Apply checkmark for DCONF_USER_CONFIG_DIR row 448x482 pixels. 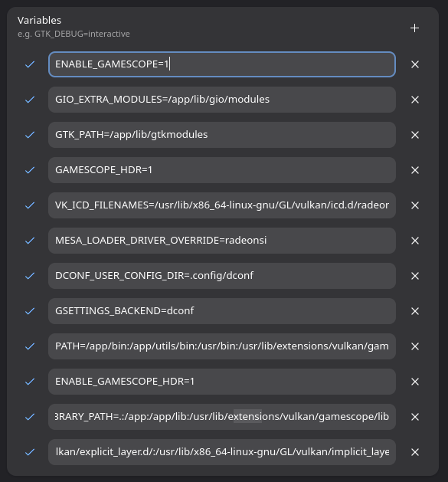(30, 276)
